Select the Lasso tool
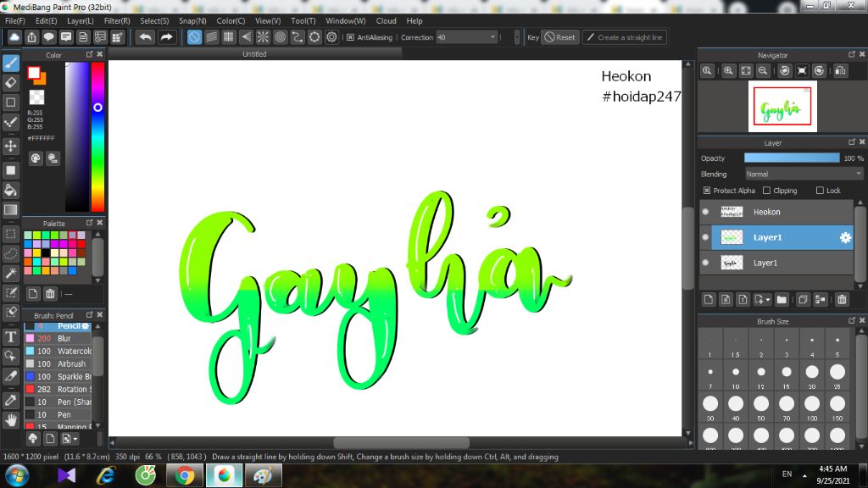Screen dimensions: 868x488 tap(10, 253)
